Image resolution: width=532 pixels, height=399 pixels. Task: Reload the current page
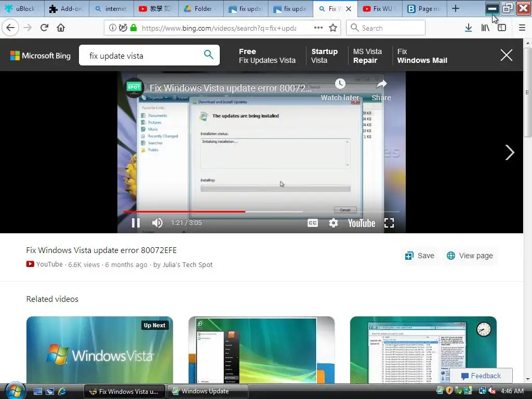coord(45,28)
